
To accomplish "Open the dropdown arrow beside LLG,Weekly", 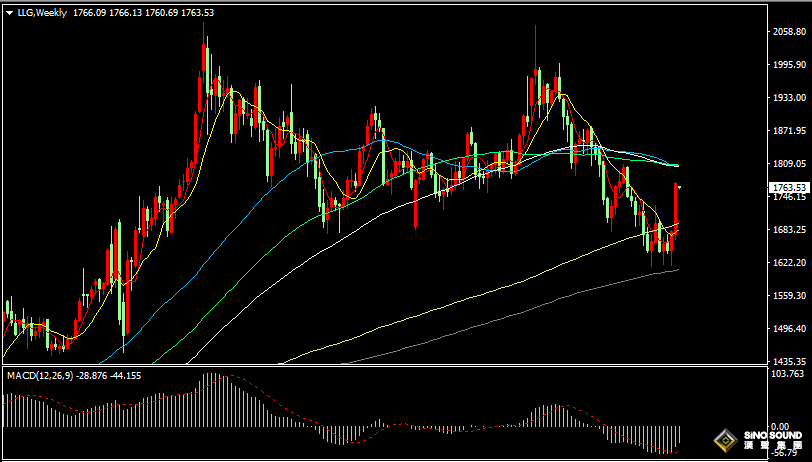I will click(x=9, y=13).
